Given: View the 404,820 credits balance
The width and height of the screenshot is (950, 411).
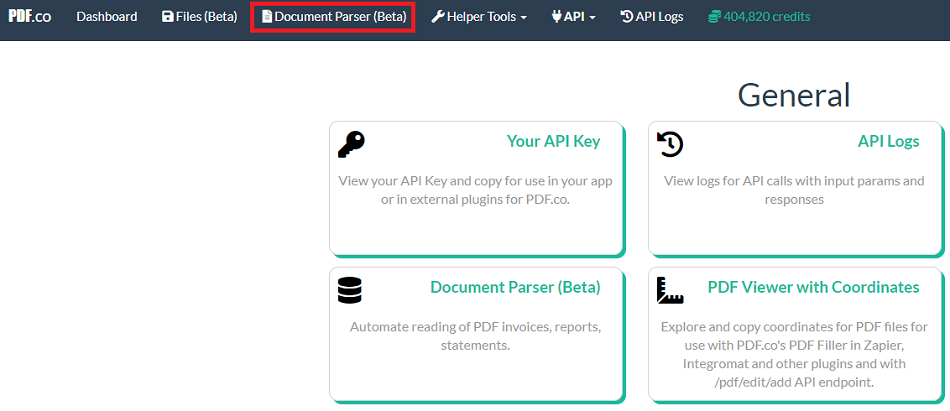Looking at the screenshot, I should point(759,17).
